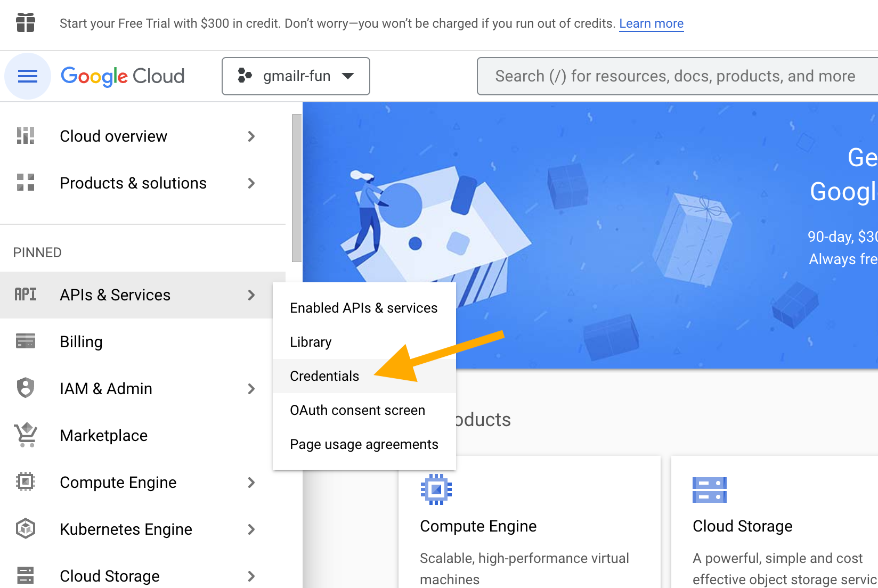Image resolution: width=878 pixels, height=588 pixels.
Task: Click the Google Cloud logo
Action: click(123, 76)
